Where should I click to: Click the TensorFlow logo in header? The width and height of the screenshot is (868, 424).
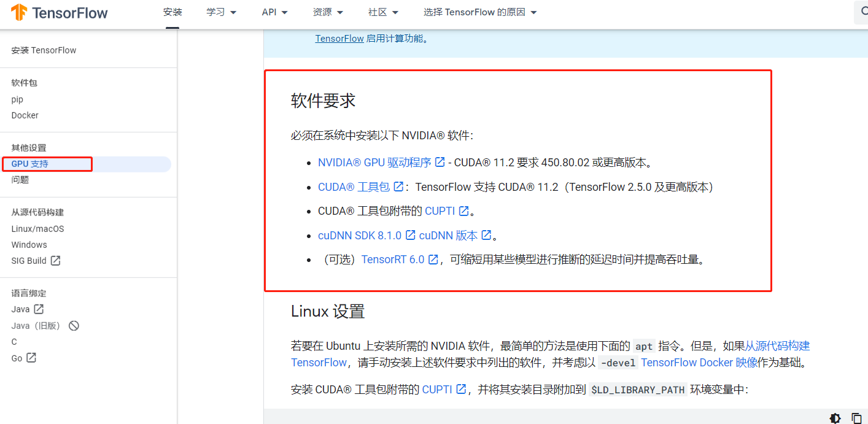(x=60, y=13)
